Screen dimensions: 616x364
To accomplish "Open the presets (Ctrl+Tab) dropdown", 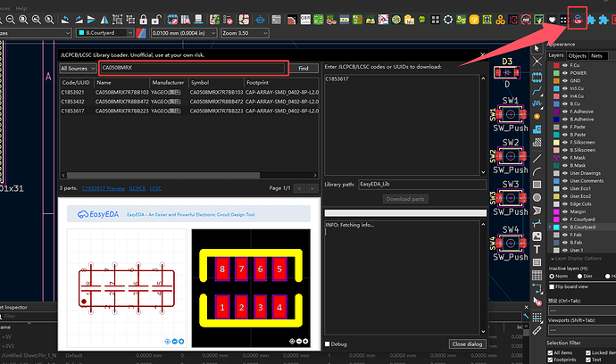I will tap(582, 310).
